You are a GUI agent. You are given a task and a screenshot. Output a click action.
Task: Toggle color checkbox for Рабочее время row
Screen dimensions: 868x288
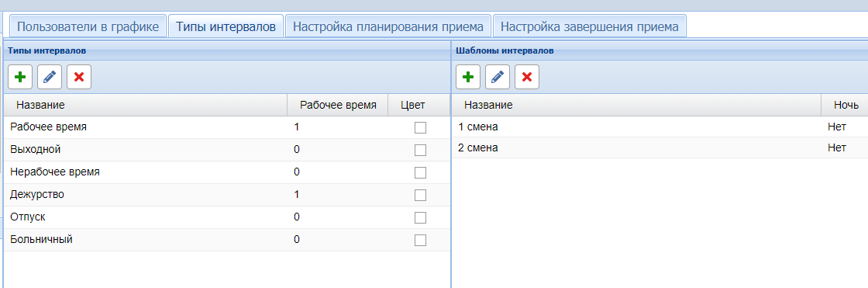(420, 127)
